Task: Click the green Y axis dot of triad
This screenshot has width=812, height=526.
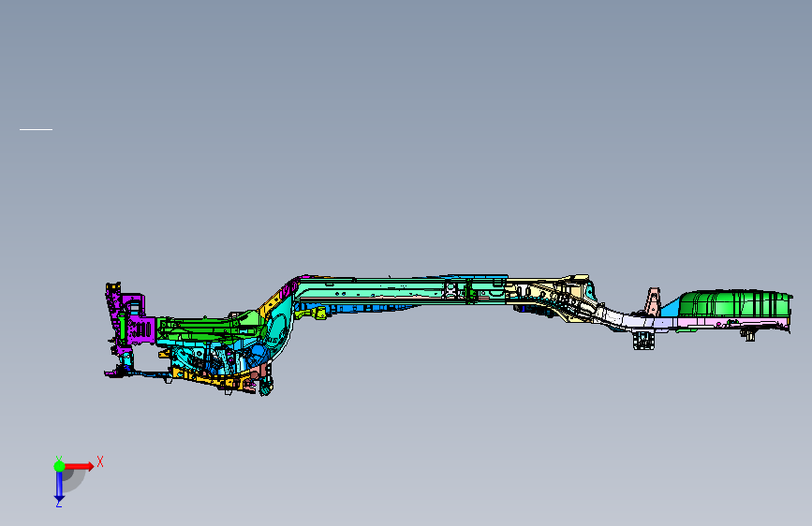Action: (59, 466)
